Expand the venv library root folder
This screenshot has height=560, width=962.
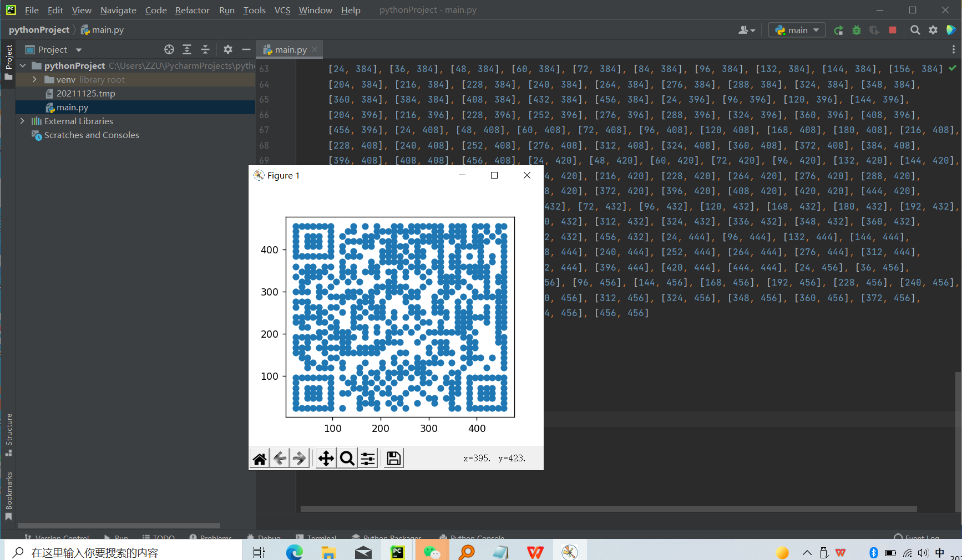tap(34, 79)
